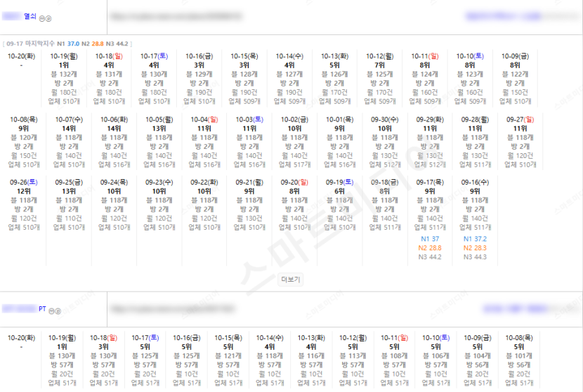583x392 pixels.
Task: Click the '블 113개' count in PT section
Action: 353,356
